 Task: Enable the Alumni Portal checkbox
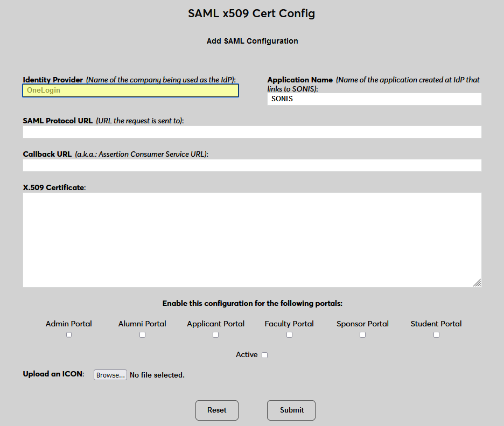pyautogui.click(x=142, y=334)
